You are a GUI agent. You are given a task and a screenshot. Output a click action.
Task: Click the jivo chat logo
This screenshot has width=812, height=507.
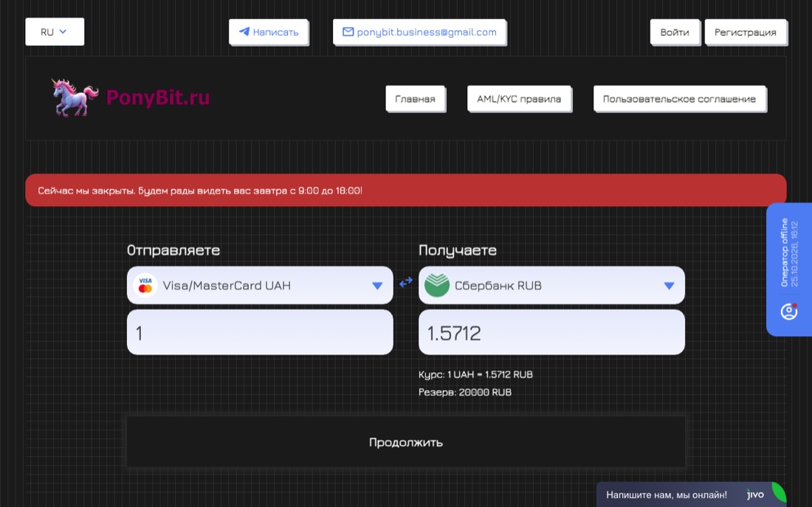pyautogui.click(x=755, y=494)
